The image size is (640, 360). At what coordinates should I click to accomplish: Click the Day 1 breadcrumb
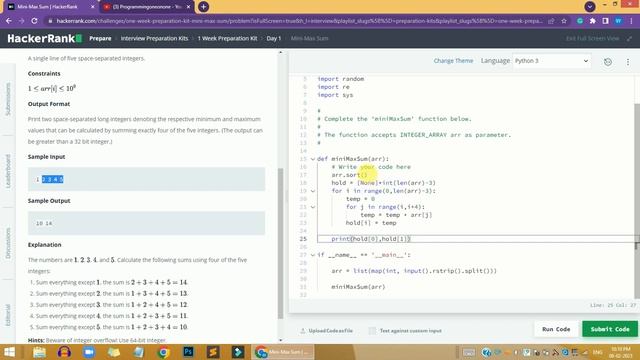tap(273, 38)
